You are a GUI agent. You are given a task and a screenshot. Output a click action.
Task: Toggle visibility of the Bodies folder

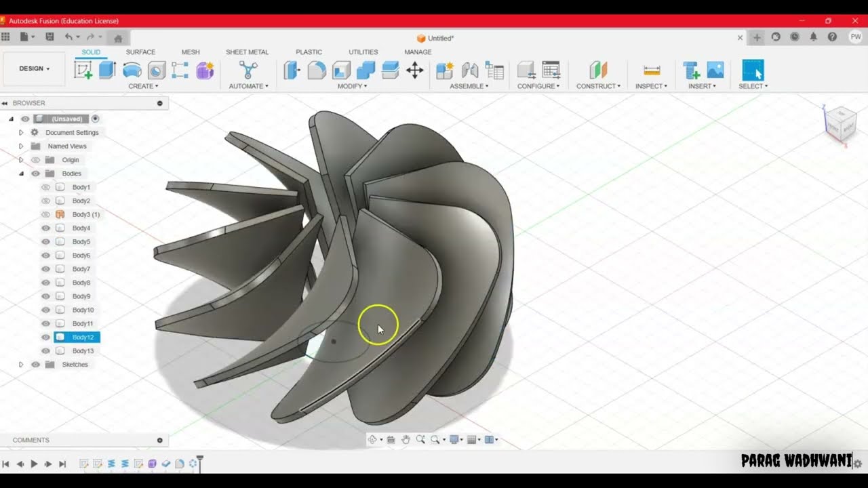click(35, 174)
